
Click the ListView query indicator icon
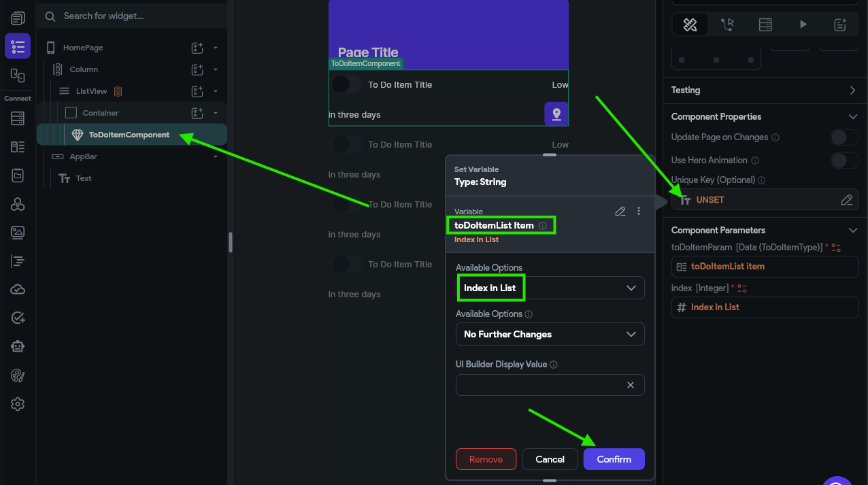click(x=118, y=91)
